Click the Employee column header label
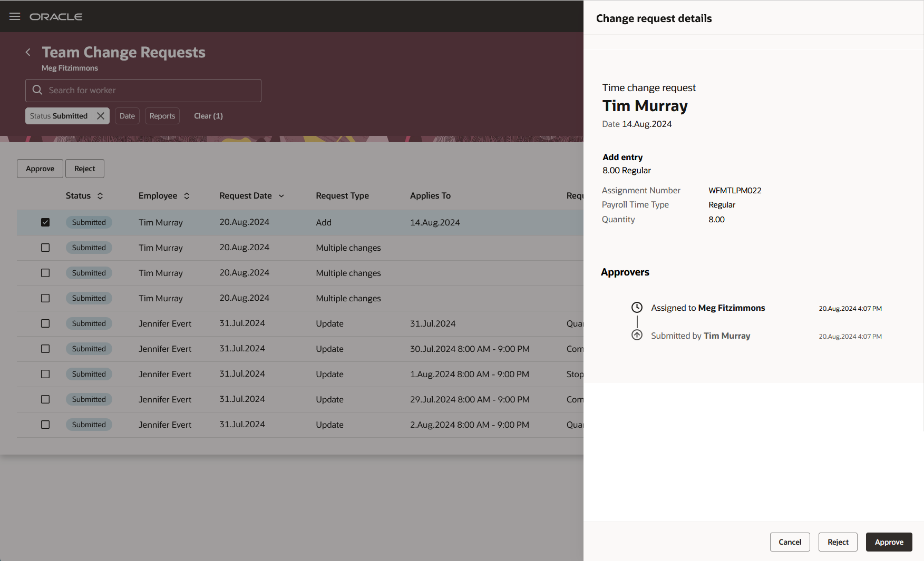Viewport: 924px width, 561px height. tap(158, 196)
